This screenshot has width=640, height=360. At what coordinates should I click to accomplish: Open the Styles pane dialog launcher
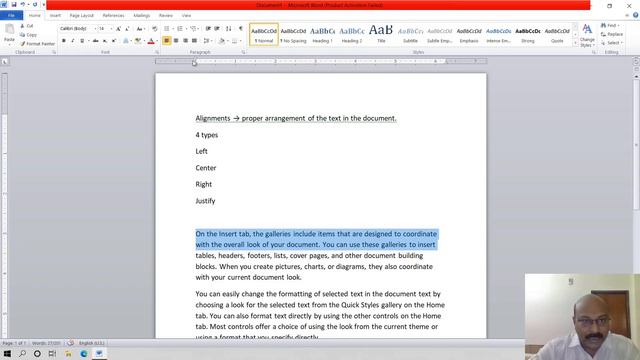click(594, 52)
